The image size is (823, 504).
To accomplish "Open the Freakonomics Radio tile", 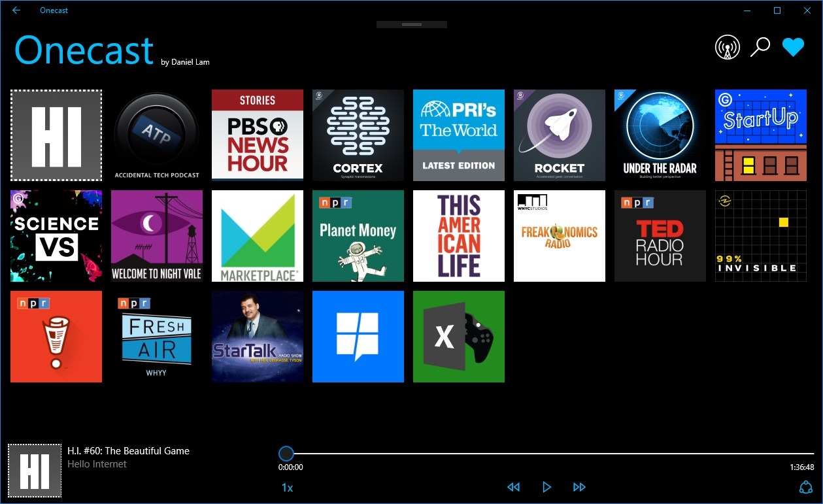I will (x=560, y=236).
